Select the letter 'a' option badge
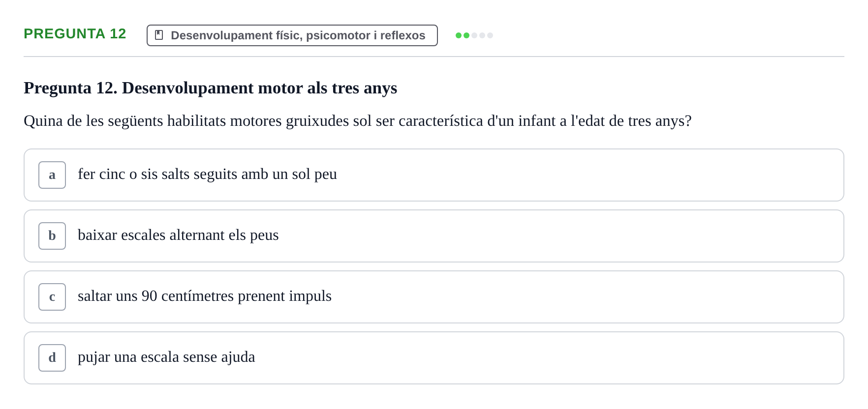Image resolution: width=868 pixels, height=409 pixels. pos(52,175)
